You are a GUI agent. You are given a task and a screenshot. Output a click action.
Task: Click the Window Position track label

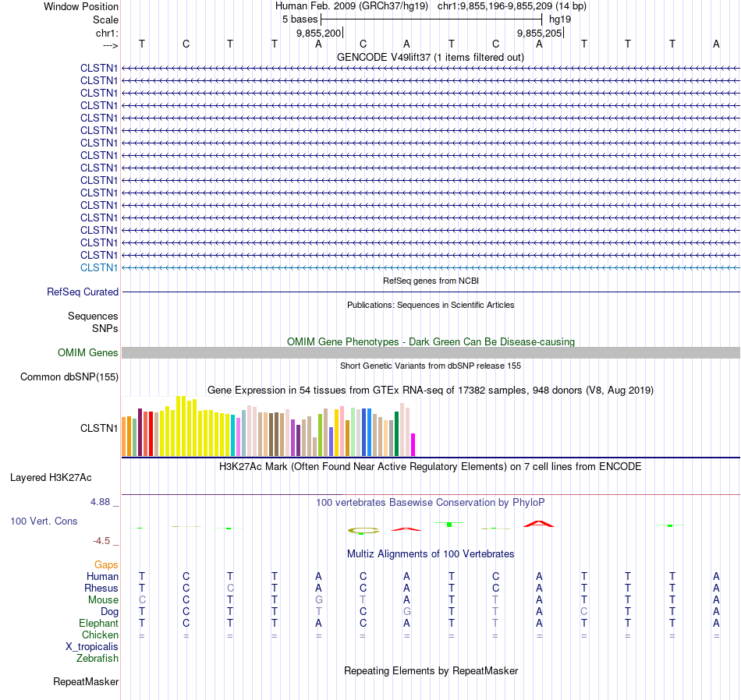click(81, 6)
